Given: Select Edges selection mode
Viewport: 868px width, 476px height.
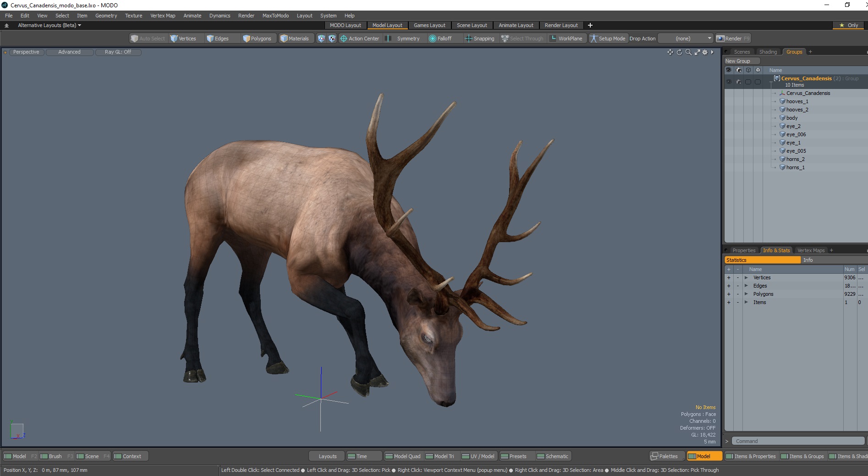Looking at the screenshot, I should click(218, 39).
